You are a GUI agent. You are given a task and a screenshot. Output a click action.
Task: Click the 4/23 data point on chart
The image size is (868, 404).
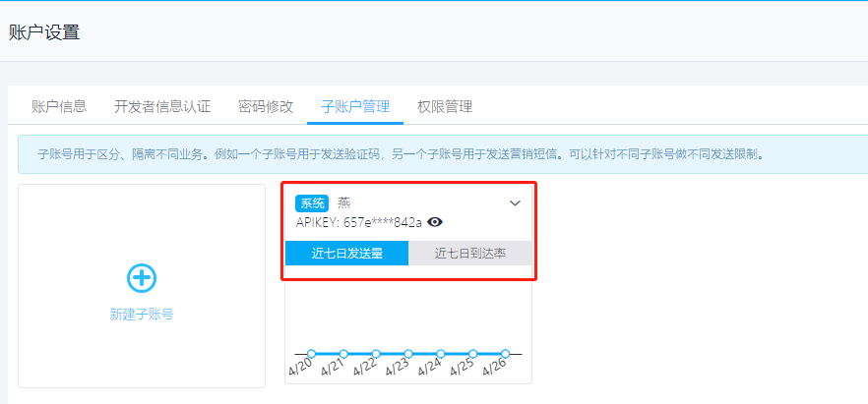[x=408, y=354]
